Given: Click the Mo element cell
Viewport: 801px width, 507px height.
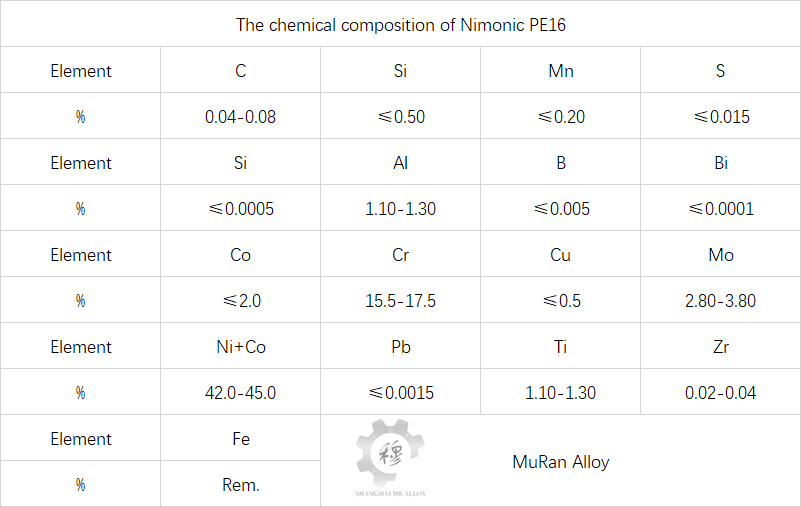Looking at the screenshot, I should pyautogui.click(x=720, y=255).
